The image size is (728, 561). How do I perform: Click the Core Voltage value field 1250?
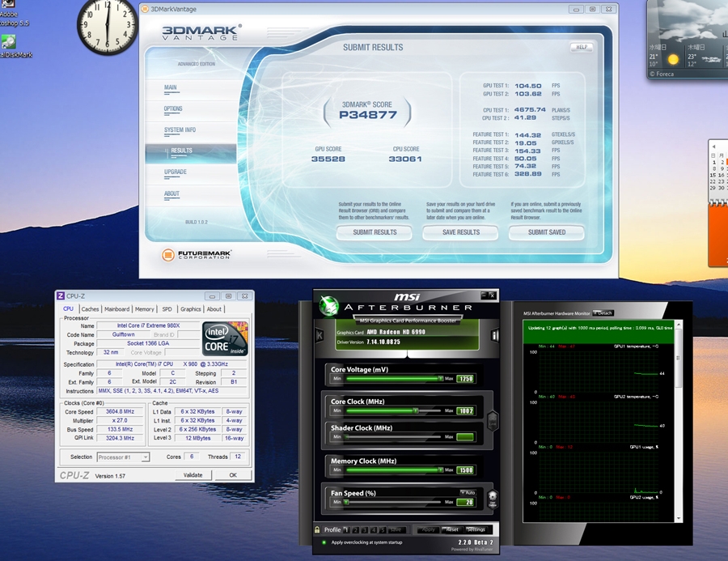tap(466, 379)
